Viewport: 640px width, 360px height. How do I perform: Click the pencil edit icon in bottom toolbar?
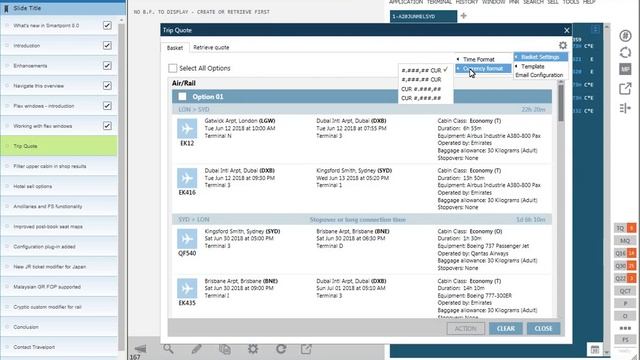tap(196, 349)
